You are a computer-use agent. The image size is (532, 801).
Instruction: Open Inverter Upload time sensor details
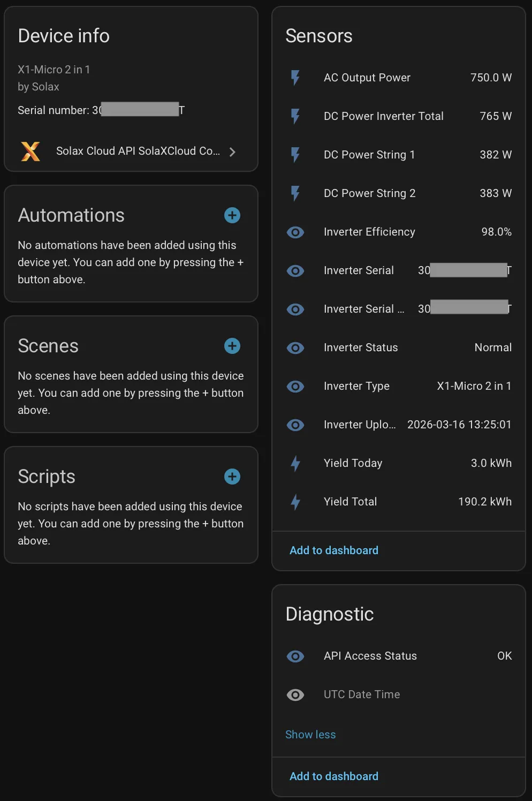399,425
